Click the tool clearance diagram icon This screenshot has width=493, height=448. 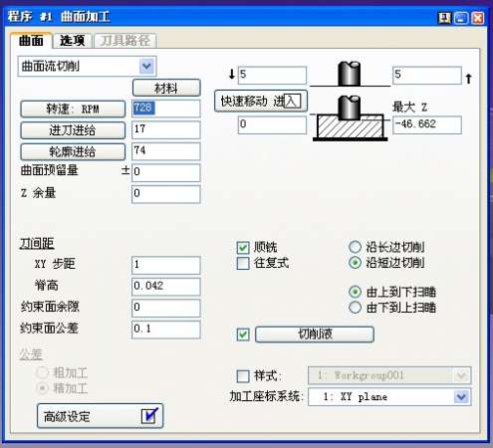pyautogui.click(x=350, y=74)
